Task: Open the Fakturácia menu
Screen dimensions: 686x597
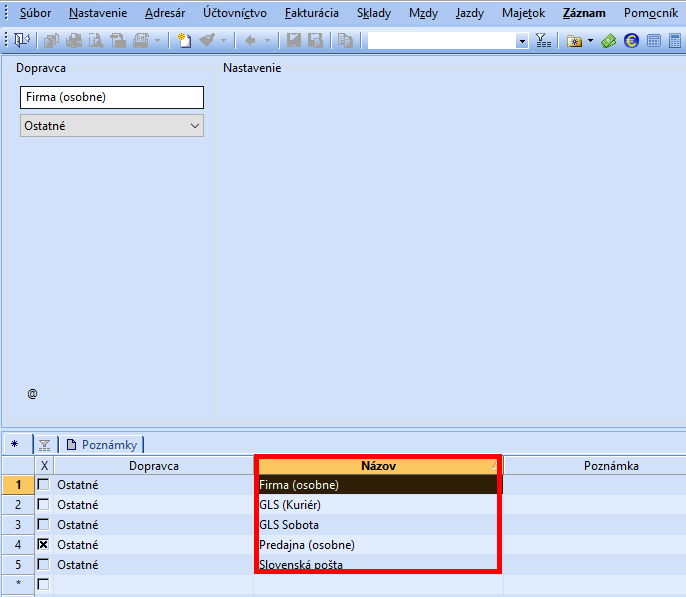Action: point(312,13)
